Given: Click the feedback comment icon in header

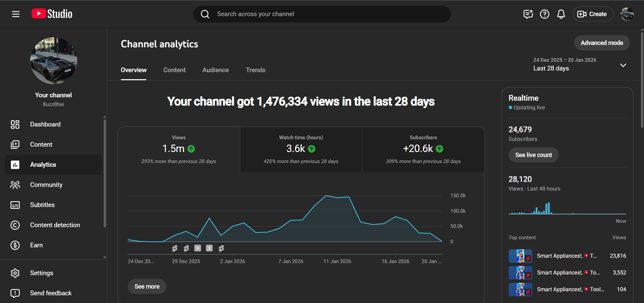Looking at the screenshot, I should point(528,14).
